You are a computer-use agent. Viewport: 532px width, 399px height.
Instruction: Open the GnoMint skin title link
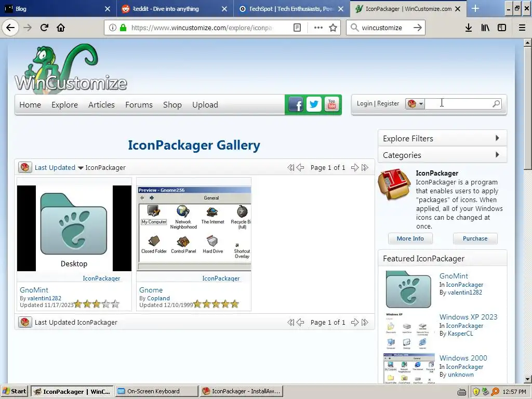pos(34,290)
